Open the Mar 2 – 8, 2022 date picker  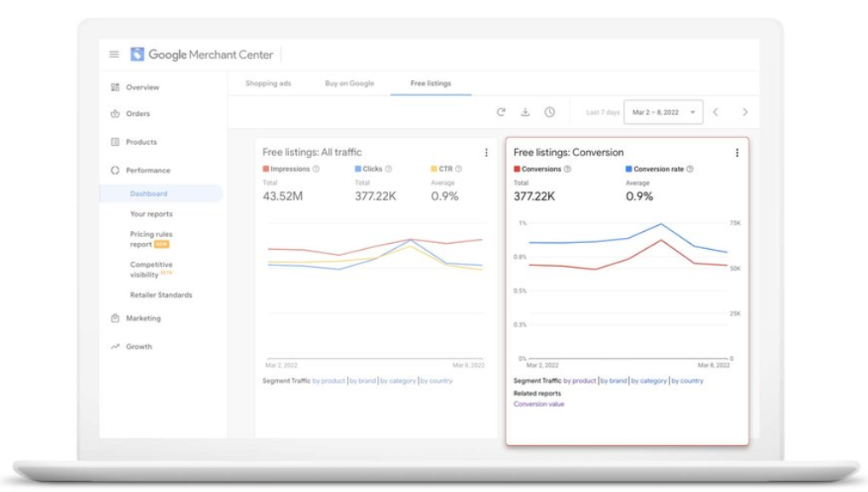coord(663,111)
